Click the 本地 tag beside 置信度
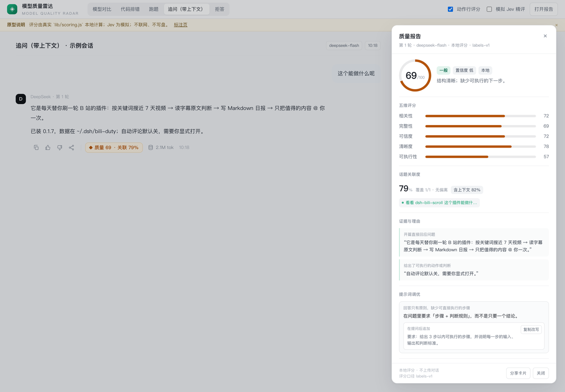The width and height of the screenshot is (565, 392). pyautogui.click(x=485, y=71)
